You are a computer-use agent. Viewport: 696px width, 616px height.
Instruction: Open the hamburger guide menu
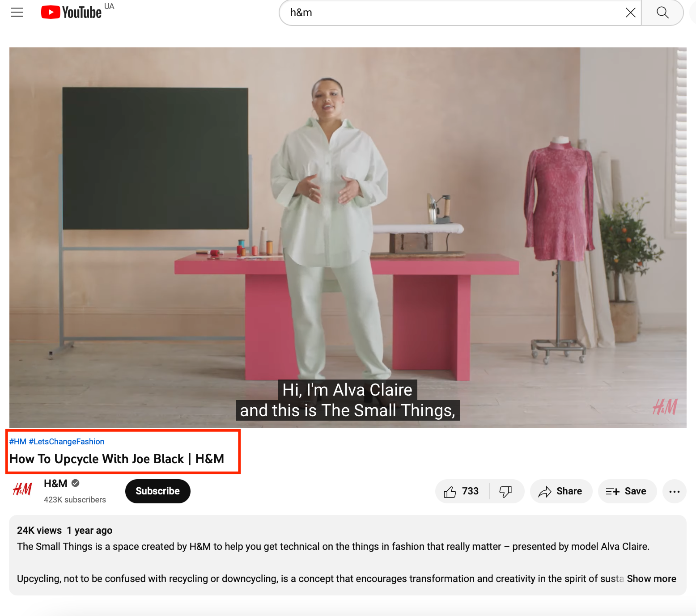[x=17, y=13]
